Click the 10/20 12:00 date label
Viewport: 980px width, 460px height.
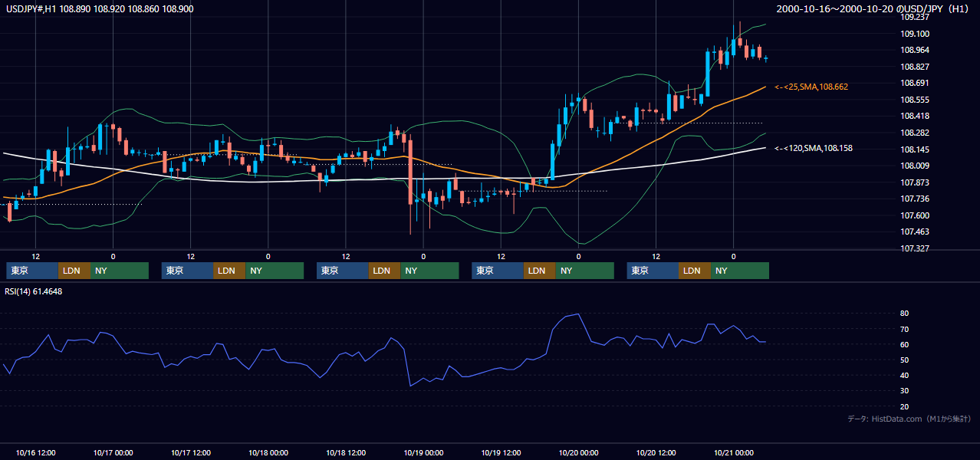pyautogui.click(x=656, y=452)
